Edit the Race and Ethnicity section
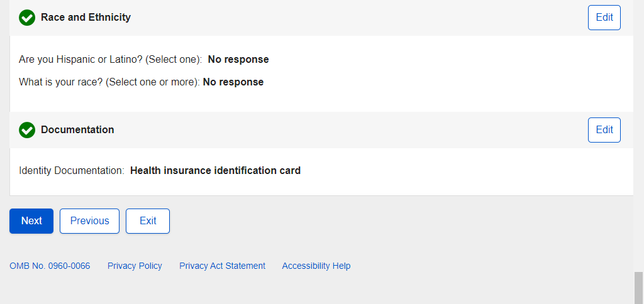 tap(604, 18)
